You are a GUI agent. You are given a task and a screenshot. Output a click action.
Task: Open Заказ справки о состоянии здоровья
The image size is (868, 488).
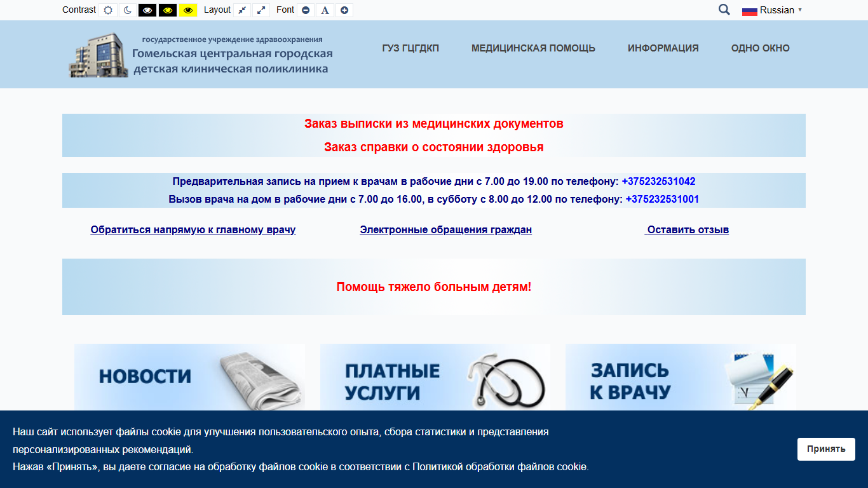click(434, 147)
